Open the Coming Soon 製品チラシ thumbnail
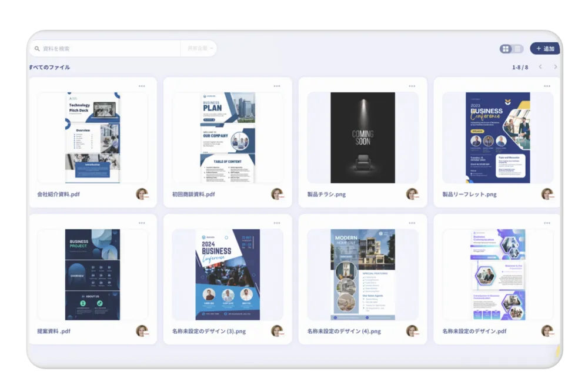The width and height of the screenshot is (588, 382). (363, 138)
